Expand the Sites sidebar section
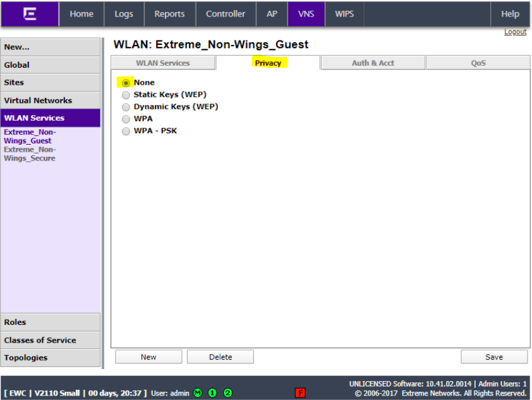The height and width of the screenshot is (400, 532). coord(50,82)
